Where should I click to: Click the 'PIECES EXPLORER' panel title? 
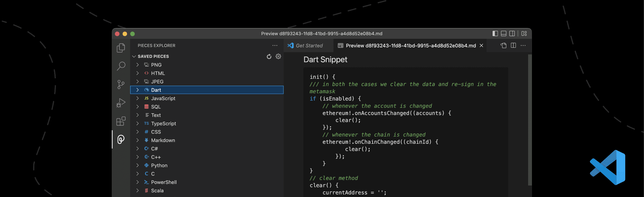point(156,46)
